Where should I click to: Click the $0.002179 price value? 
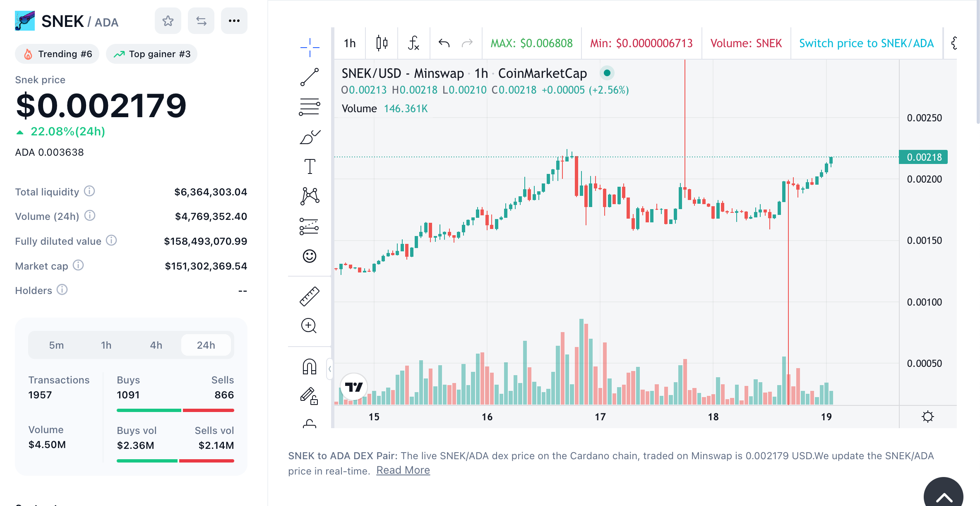click(x=101, y=106)
